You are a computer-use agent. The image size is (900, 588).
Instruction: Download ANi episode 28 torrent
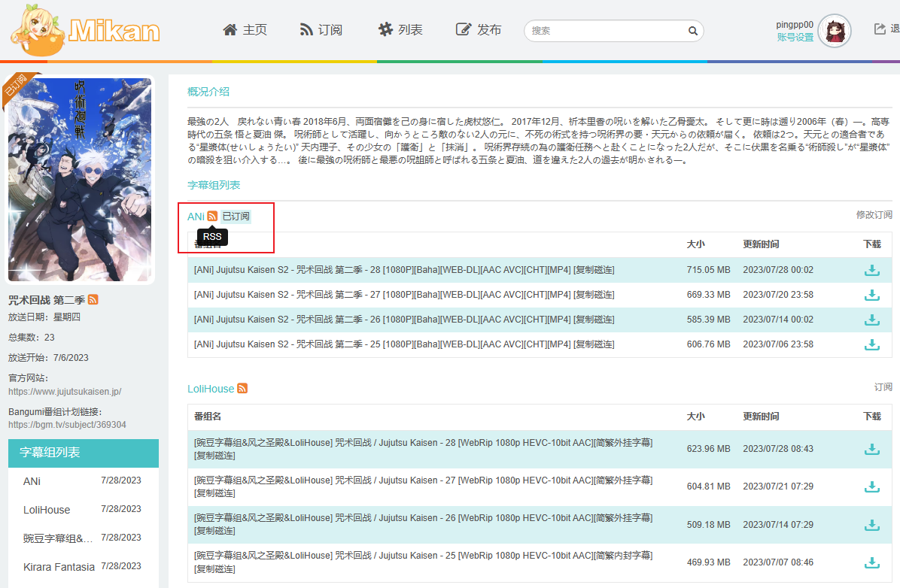[872, 270]
